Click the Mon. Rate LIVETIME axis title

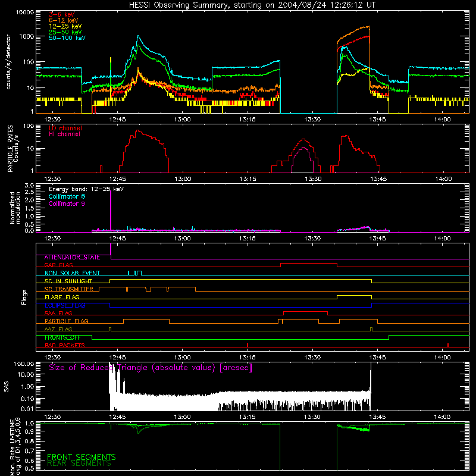point(15,447)
